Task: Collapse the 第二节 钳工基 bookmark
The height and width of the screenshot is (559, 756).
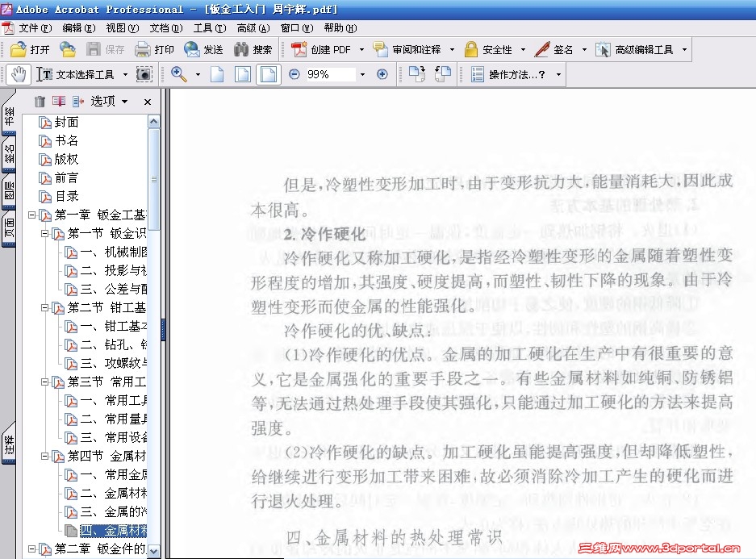Action: 44,307
